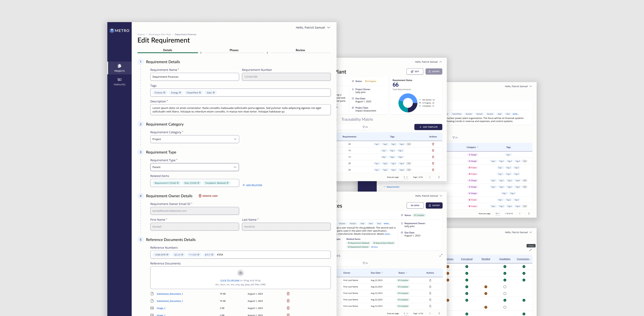644x316 pixels.
Task: Click the Click To Upload link
Action: pyautogui.click(x=230, y=280)
